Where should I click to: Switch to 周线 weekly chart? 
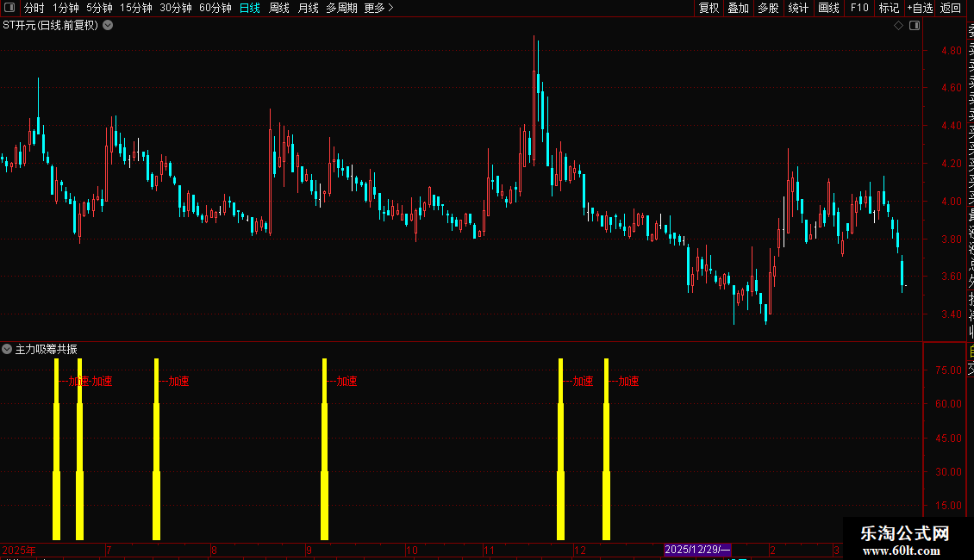[x=279, y=8]
